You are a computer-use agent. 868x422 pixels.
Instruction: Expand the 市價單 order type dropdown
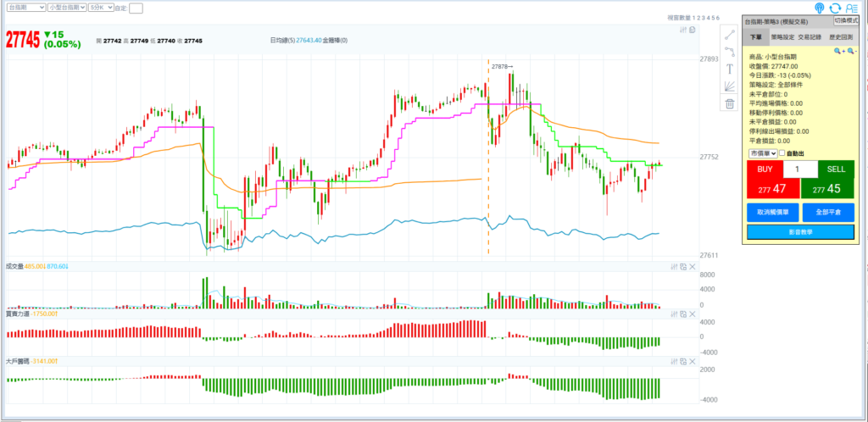tap(763, 153)
